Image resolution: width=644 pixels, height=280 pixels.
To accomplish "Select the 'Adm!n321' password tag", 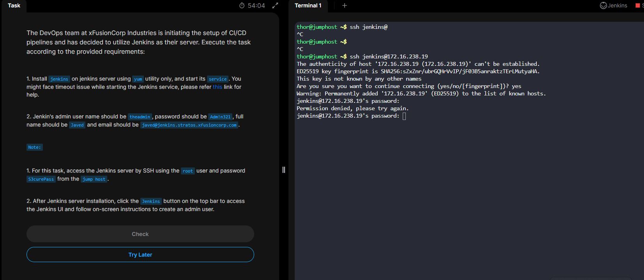I will click(220, 116).
